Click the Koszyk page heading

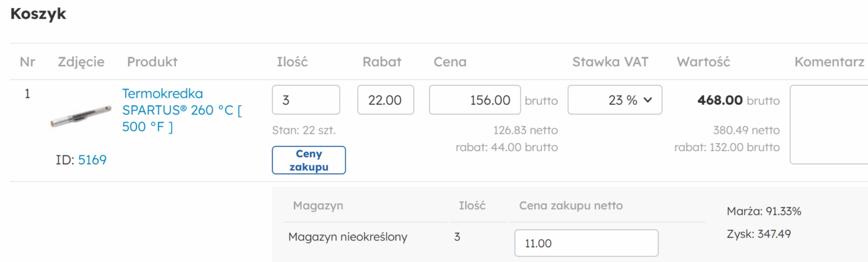[38, 14]
